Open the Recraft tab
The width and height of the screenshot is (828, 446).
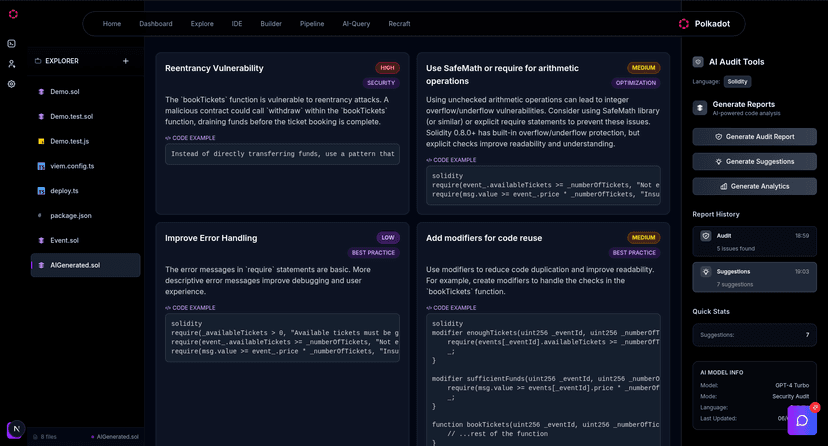[x=399, y=24]
